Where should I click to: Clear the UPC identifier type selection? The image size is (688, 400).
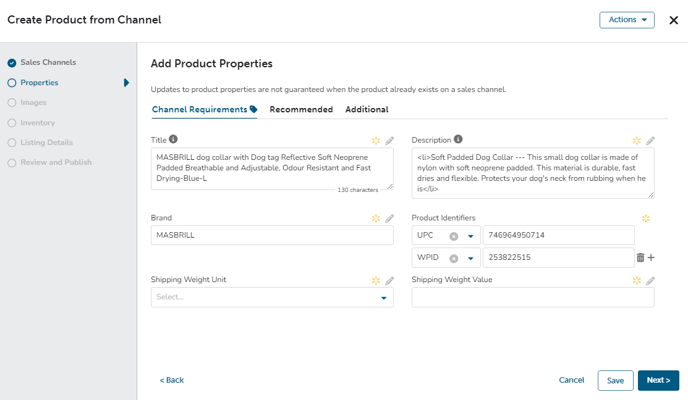coord(454,236)
